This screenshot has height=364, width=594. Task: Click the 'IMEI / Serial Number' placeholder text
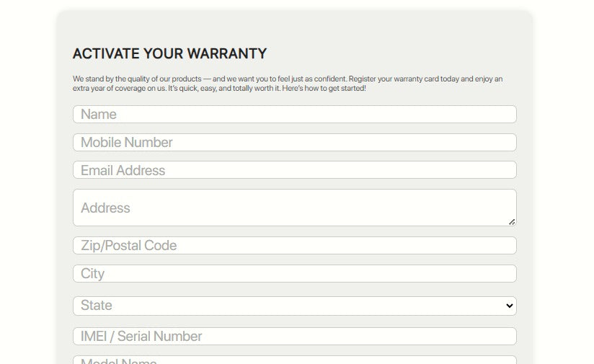coord(141,337)
